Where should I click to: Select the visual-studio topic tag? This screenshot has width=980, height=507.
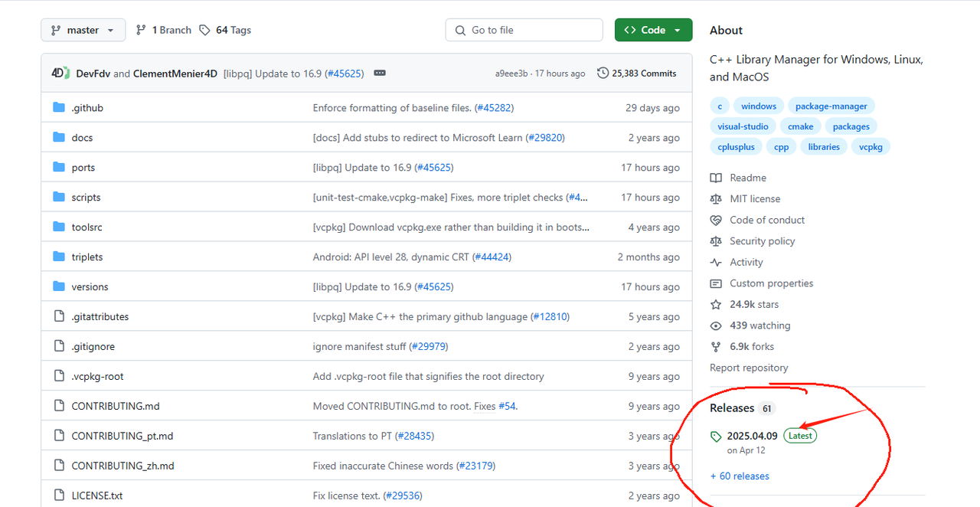coord(743,126)
